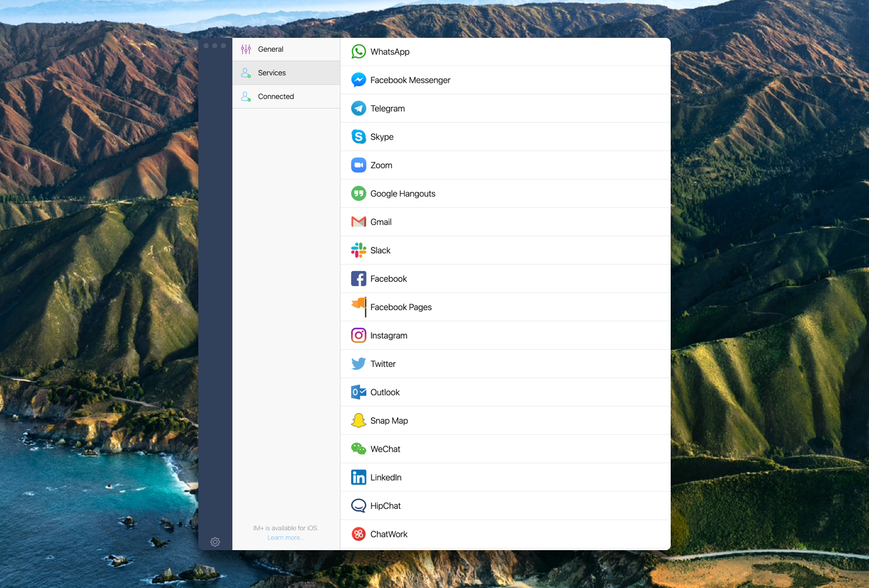Select the Facebook Messenger label
869x588 pixels.
411,80
